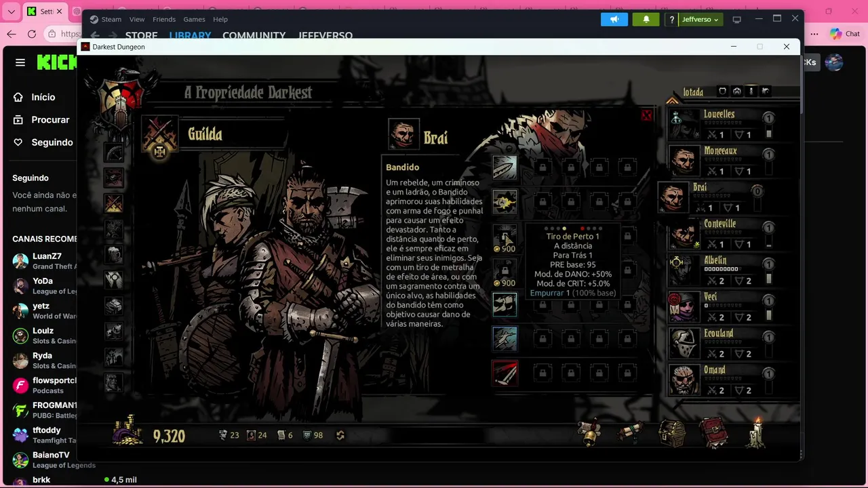Close the Guild panel with red X
868x488 pixels.
[646, 116]
